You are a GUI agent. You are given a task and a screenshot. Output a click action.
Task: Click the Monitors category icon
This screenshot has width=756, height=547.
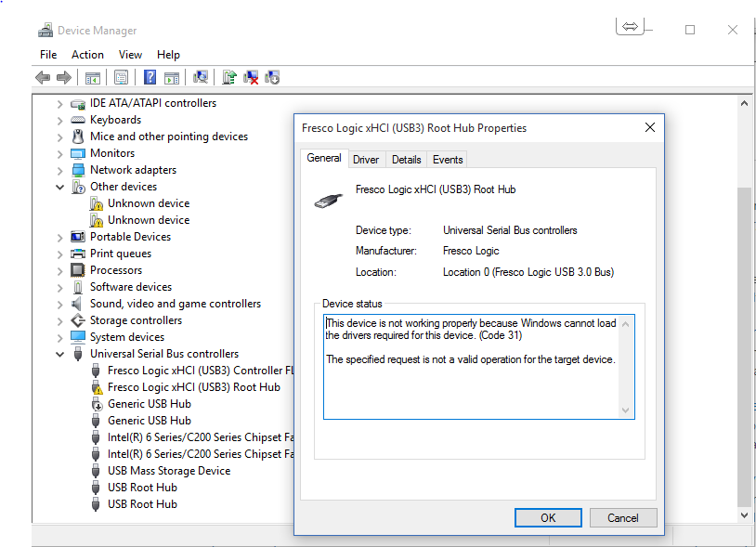coord(78,153)
